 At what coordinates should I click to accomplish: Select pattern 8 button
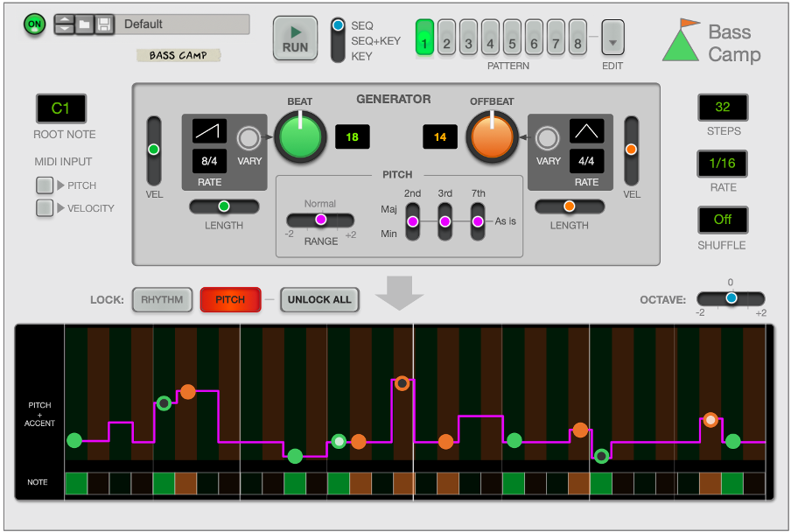tap(577, 38)
